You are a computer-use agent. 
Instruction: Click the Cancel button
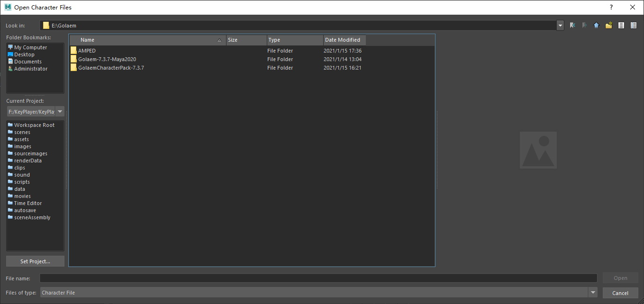click(620, 293)
